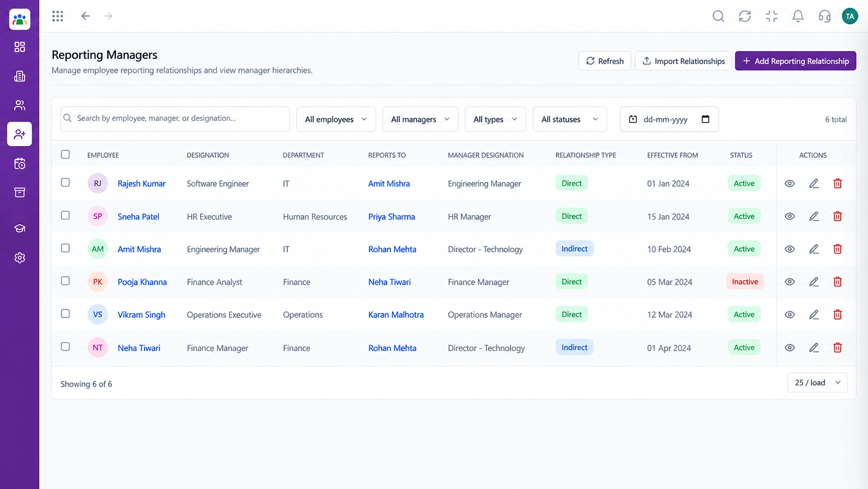
Task: Open the apps grid launcher icon
Action: coord(58,16)
